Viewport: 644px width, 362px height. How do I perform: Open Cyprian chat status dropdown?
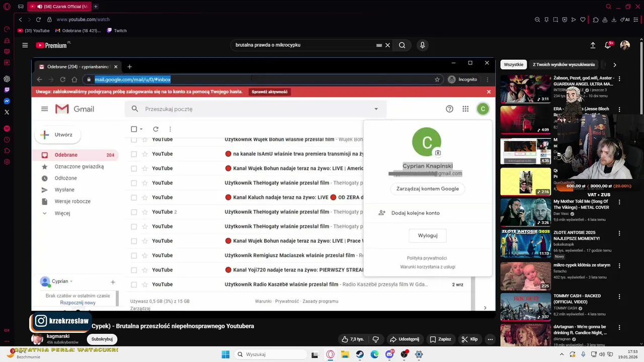click(71, 282)
